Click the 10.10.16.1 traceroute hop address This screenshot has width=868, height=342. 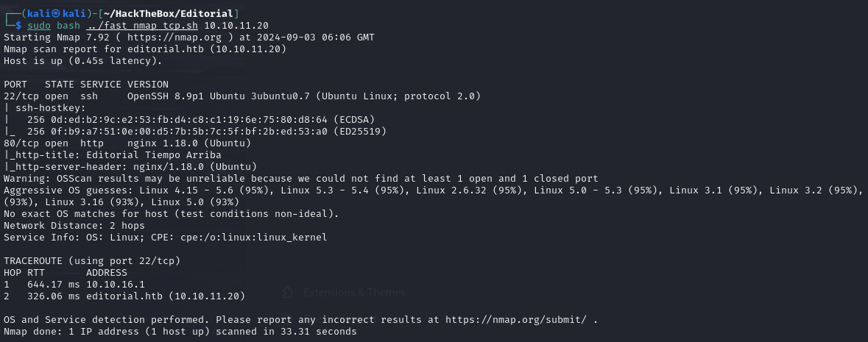click(116, 285)
